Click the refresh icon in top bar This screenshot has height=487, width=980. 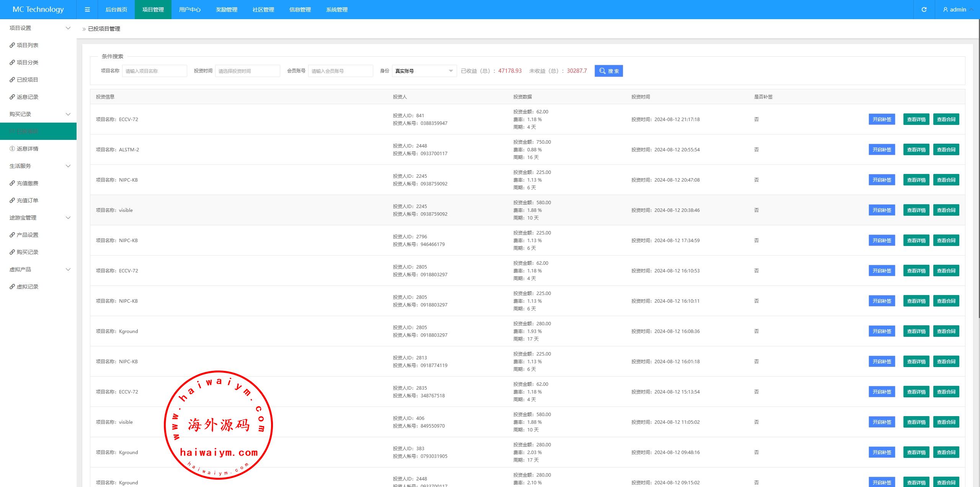coord(924,10)
